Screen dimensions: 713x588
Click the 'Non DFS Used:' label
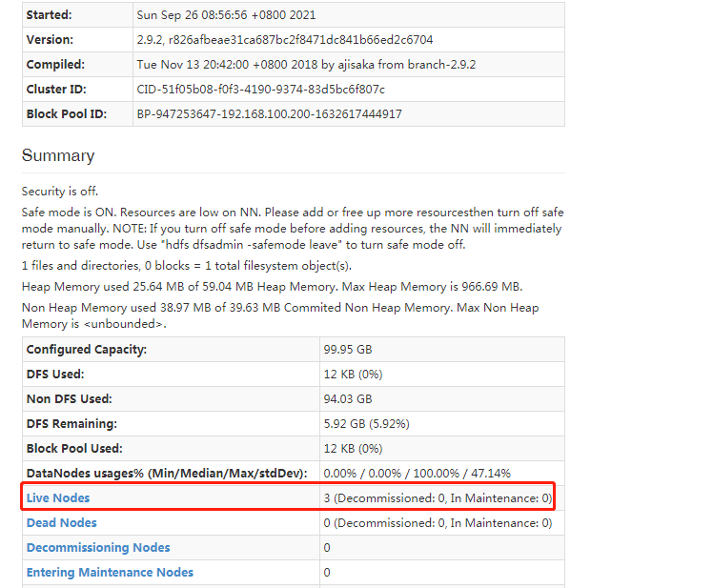coord(70,398)
